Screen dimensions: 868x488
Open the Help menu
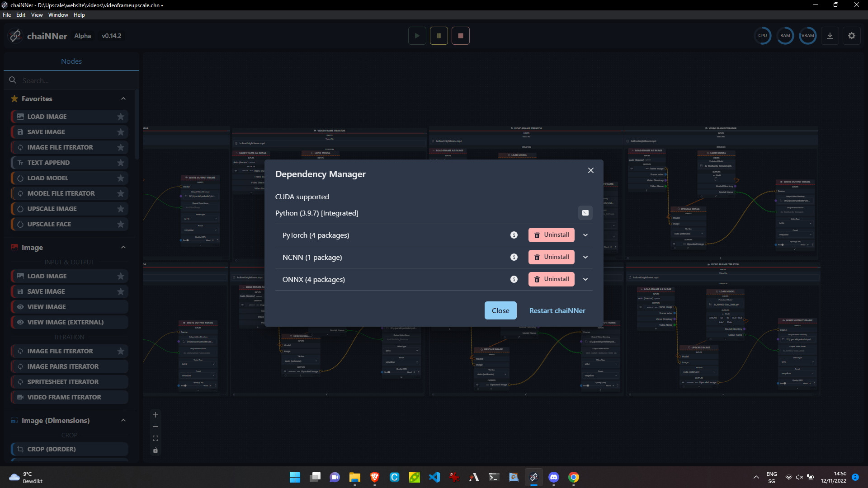tap(79, 15)
